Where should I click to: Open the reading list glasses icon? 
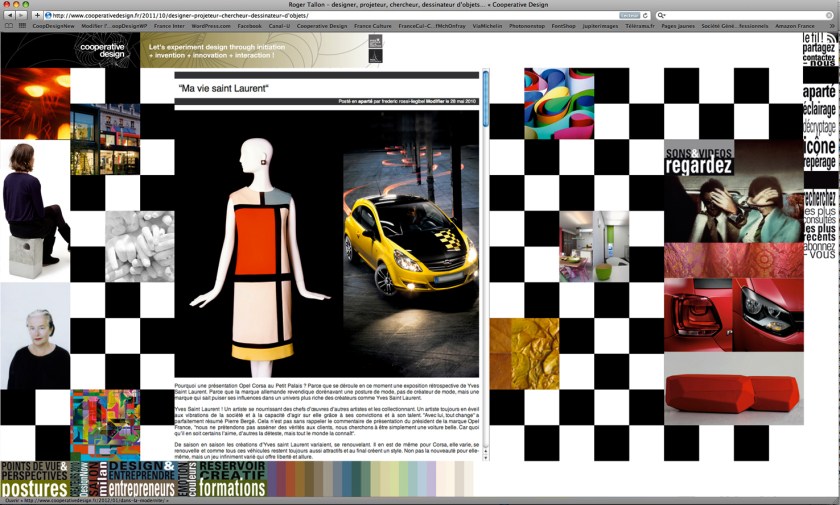[x=9, y=26]
